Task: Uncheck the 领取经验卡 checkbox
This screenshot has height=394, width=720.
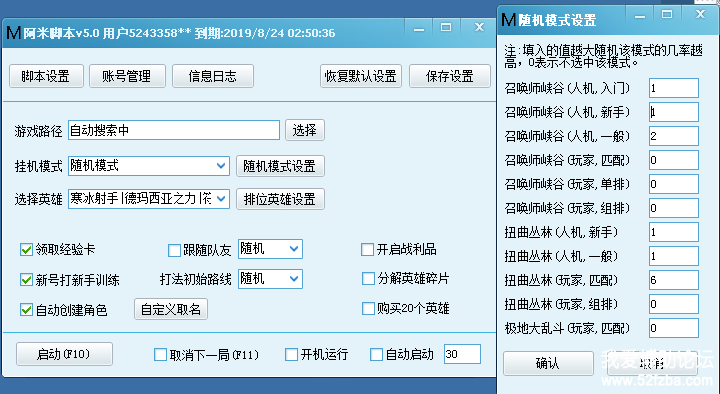Action: pyautogui.click(x=26, y=250)
